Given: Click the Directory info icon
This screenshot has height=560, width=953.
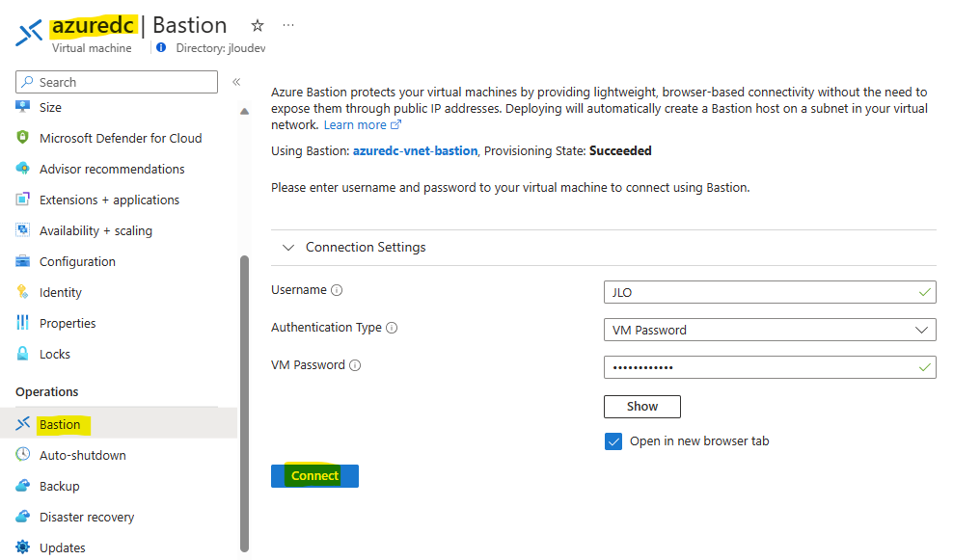Looking at the screenshot, I should pyautogui.click(x=161, y=47).
